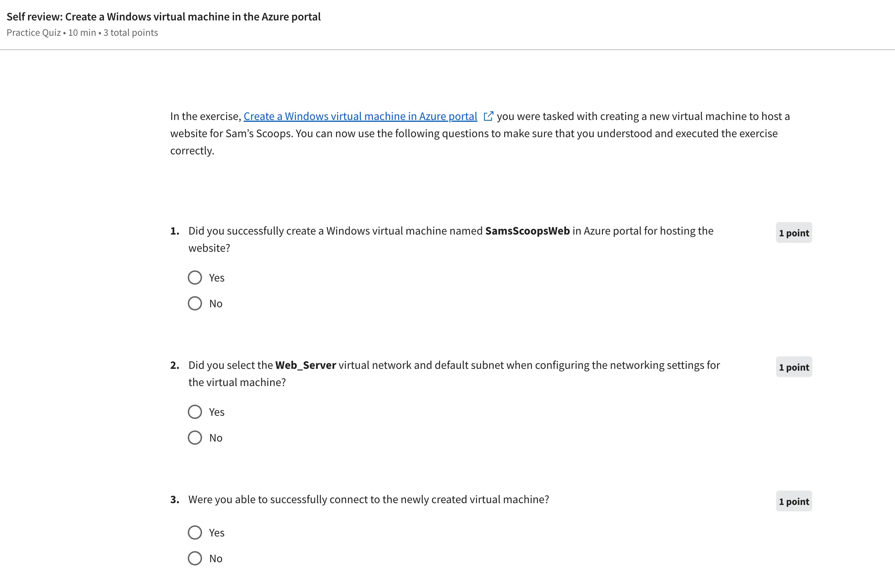
Task: Choose Yes for the Web_Server virtual network question
Action: click(195, 412)
